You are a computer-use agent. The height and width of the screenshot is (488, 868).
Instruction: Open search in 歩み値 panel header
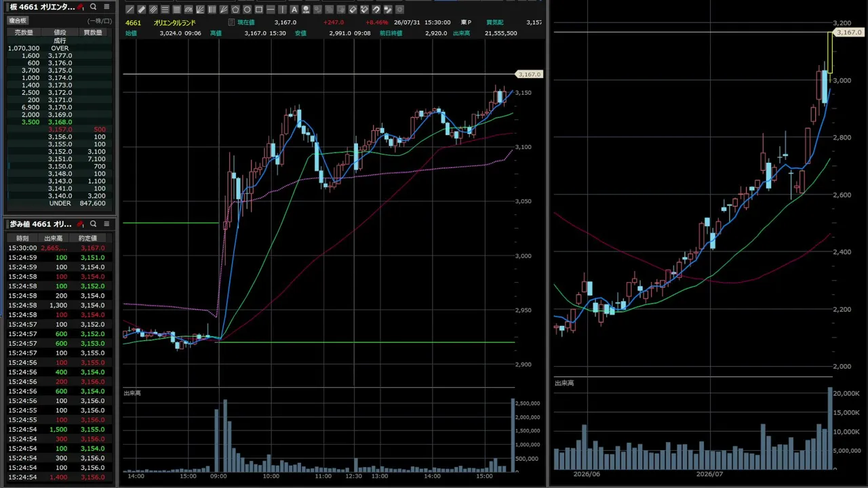(x=94, y=224)
